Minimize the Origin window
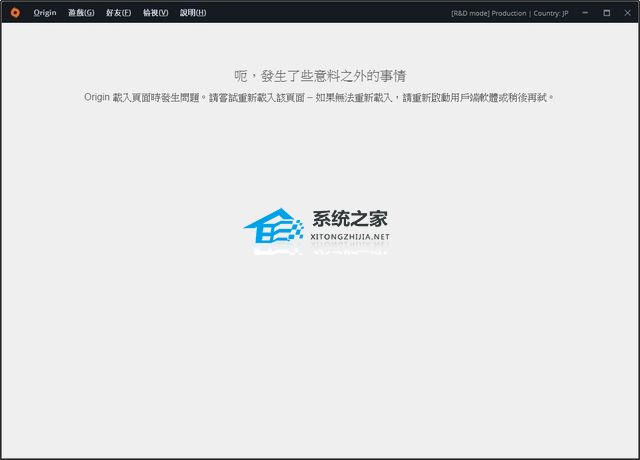640x460 pixels. click(585, 13)
